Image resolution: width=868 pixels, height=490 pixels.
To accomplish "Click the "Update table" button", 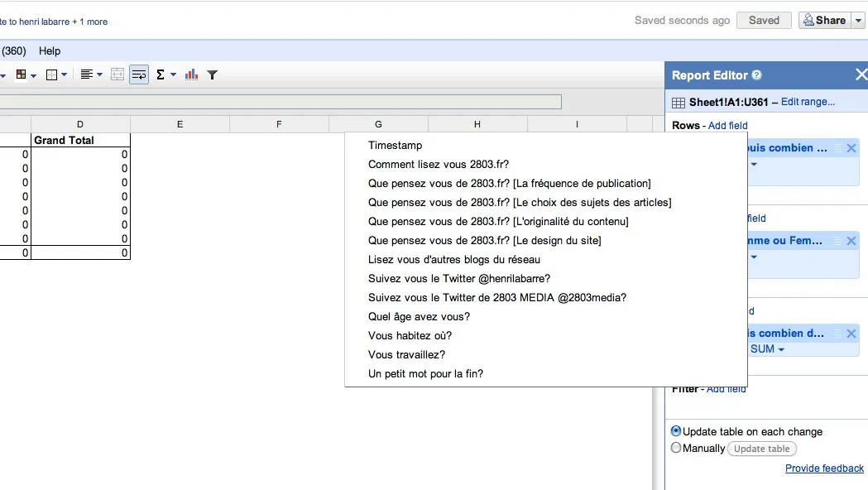I will coord(762,449).
